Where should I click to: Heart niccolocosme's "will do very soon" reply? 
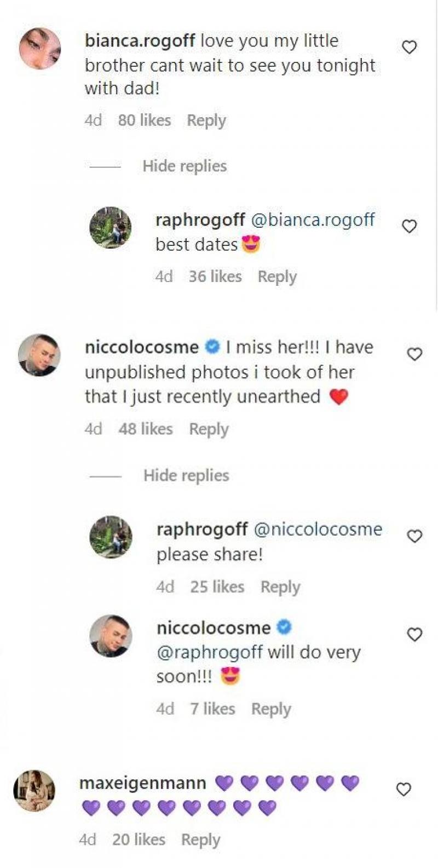click(415, 635)
